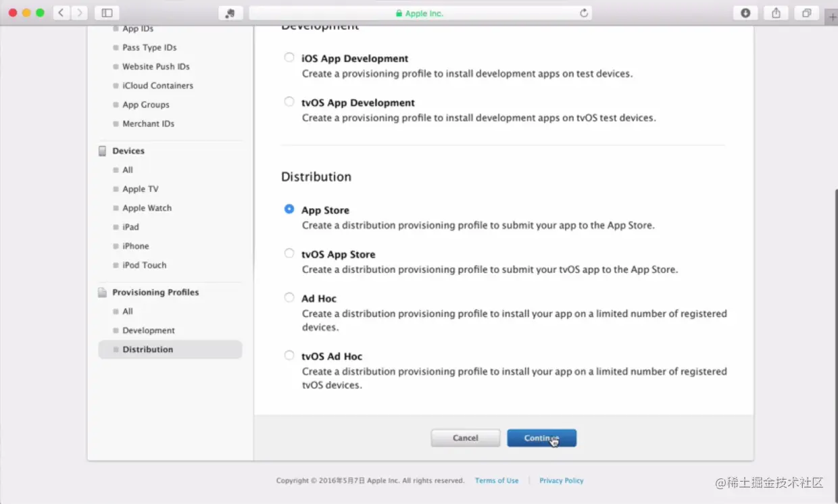Screen dimensions: 838x504
Task: Open App Groups in sidebar
Action: 146,105
